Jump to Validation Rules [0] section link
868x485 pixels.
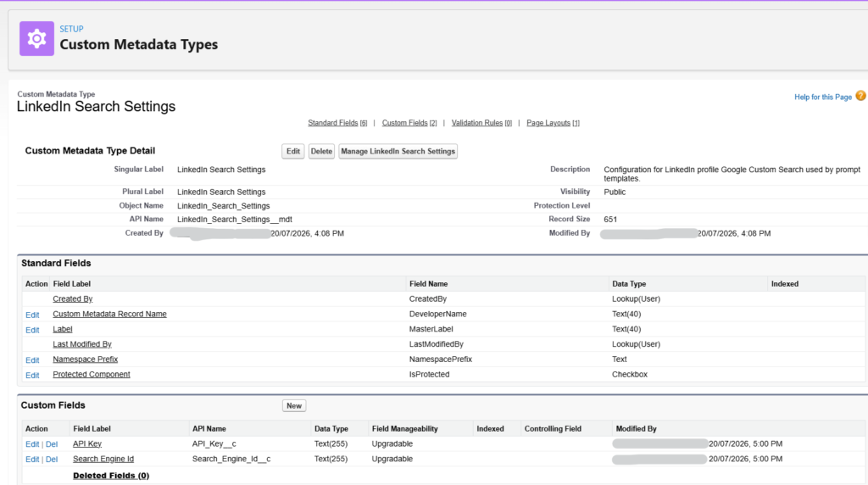(481, 123)
